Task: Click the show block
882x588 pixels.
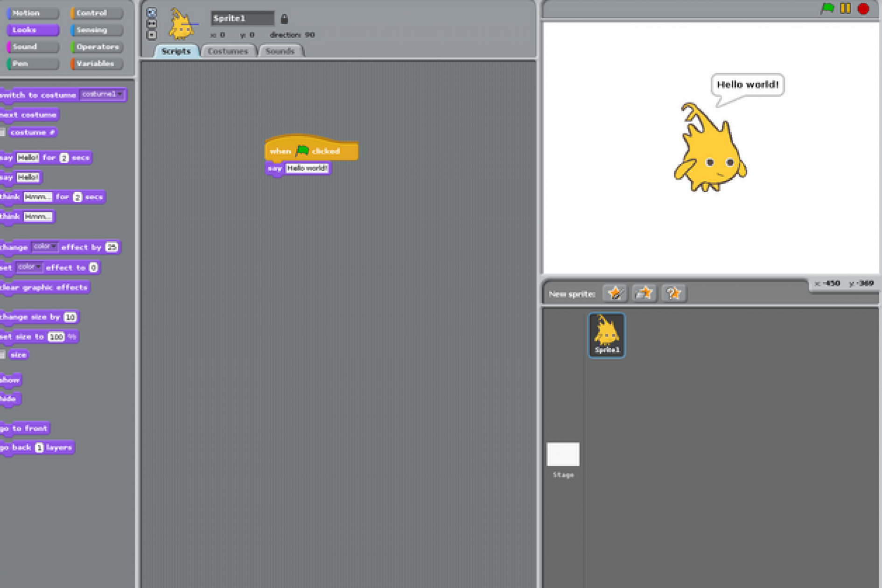Action: coord(10,380)
